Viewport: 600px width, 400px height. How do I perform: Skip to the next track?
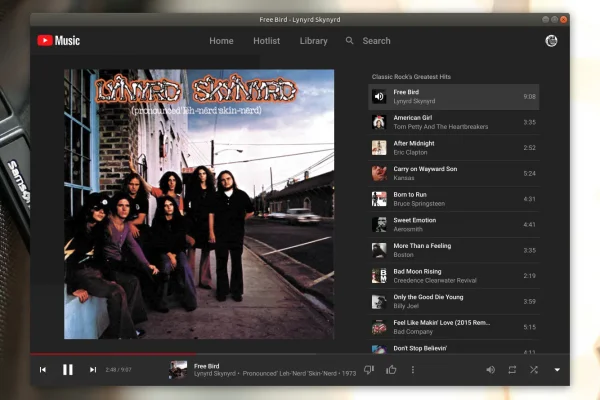point(93,369)
